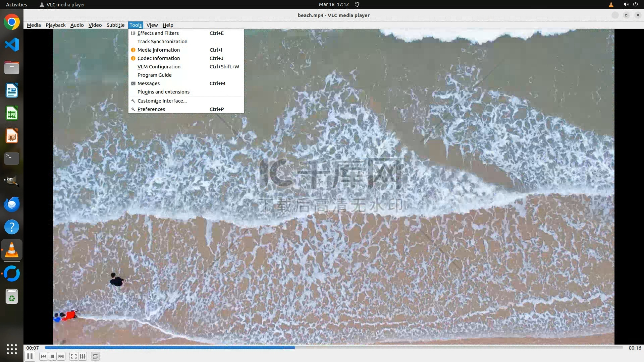Open system volume indicator in top bar

[x=626, y=4]
